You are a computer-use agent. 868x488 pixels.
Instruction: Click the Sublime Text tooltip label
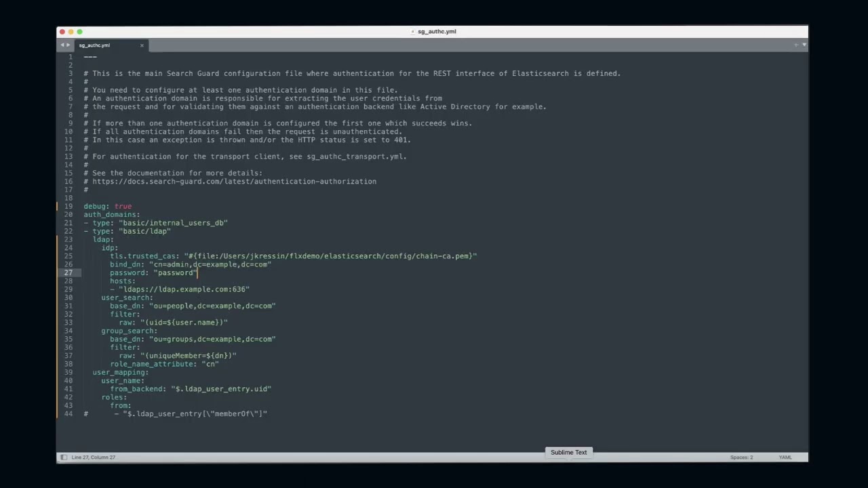click(568, 452)
